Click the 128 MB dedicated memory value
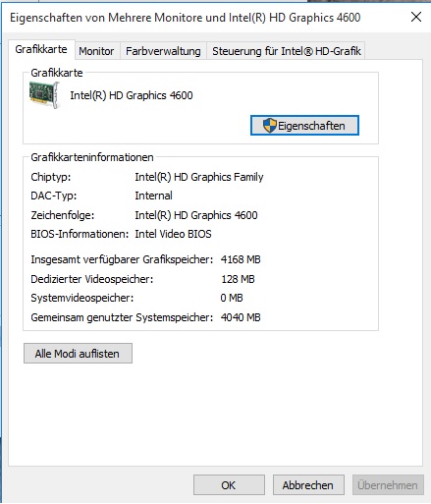Screen dimensions: 431x504 (238, 279)
